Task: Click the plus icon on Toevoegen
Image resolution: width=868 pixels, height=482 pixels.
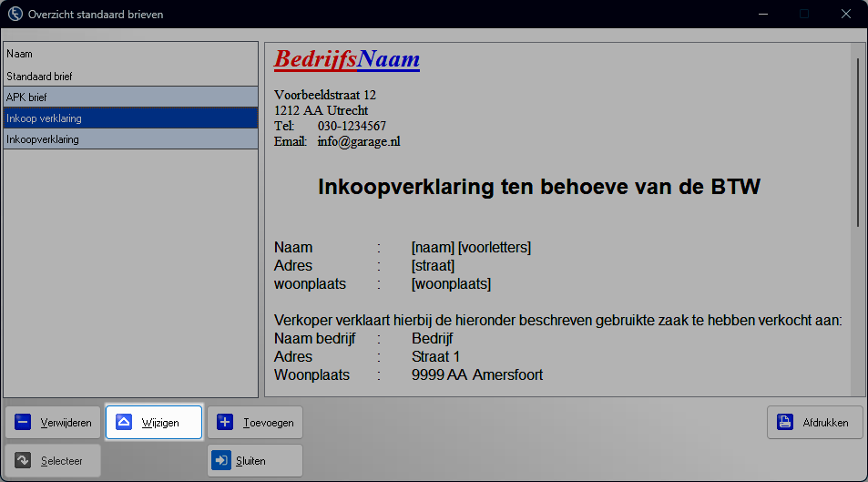Action: [x=225, y=423]
